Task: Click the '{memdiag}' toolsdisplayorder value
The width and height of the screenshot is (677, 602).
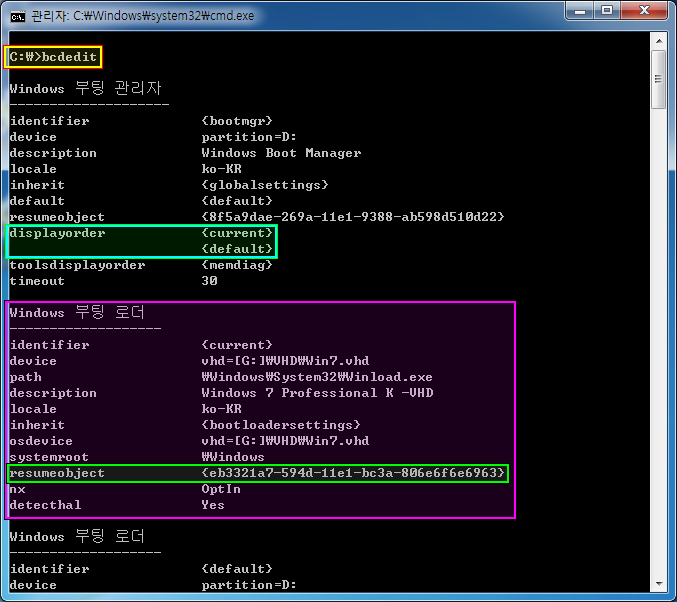Action: click(237, 265)
